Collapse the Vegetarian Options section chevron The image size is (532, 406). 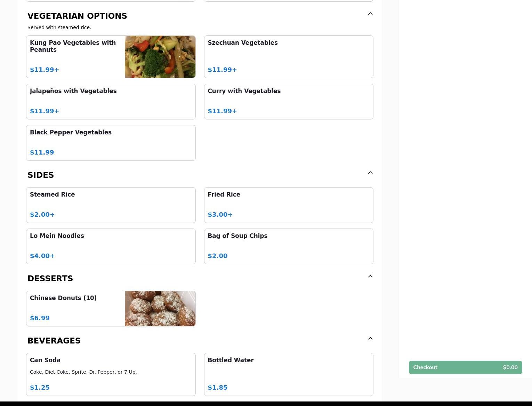370,14
